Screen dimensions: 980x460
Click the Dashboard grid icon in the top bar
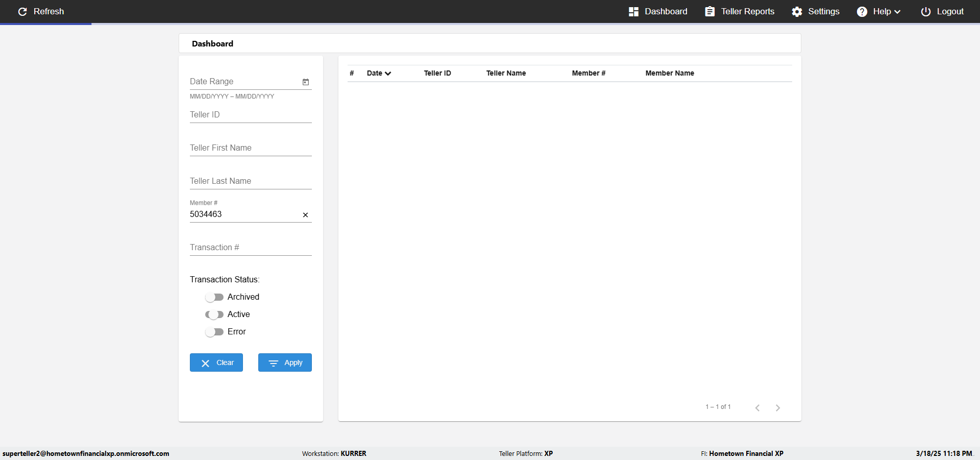coord(633,11)
